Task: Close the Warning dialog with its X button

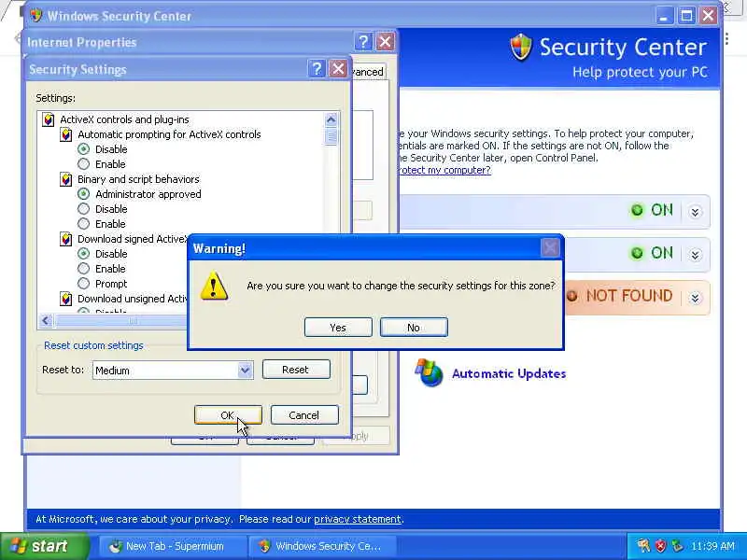Action: (x=550, y=247)
